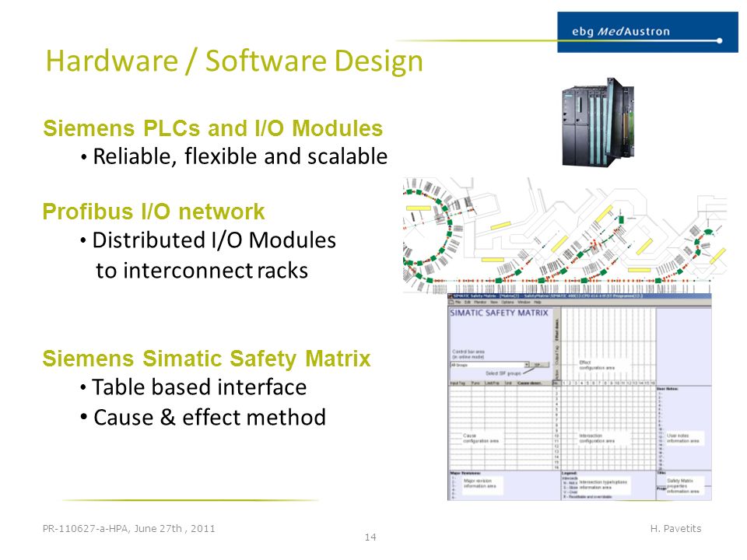Click the SIMATIC SAFETY MATRIX heading
Viewport: 747px width, 560px height.
(500, 313)
